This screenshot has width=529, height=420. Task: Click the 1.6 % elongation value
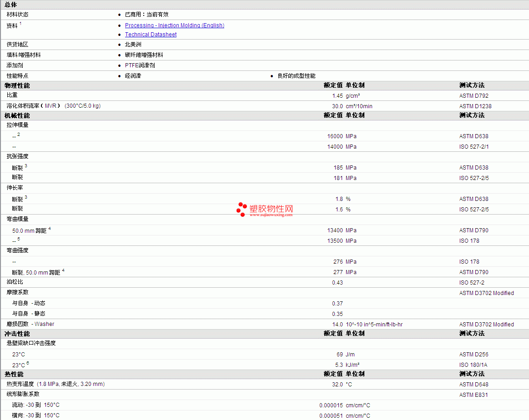[x=343, y=210]
